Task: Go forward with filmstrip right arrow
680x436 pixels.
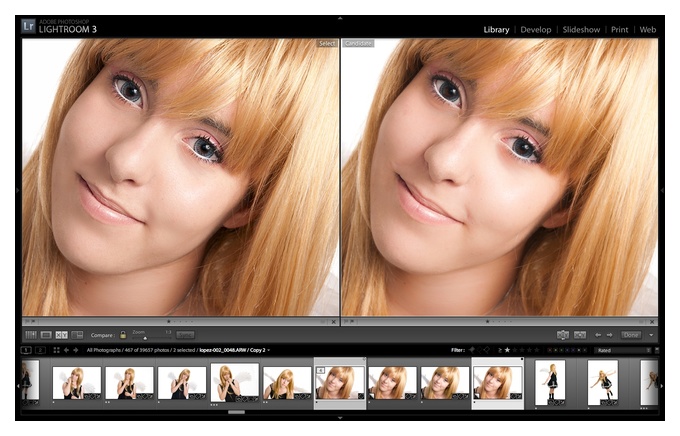Action: pos(76,350)
